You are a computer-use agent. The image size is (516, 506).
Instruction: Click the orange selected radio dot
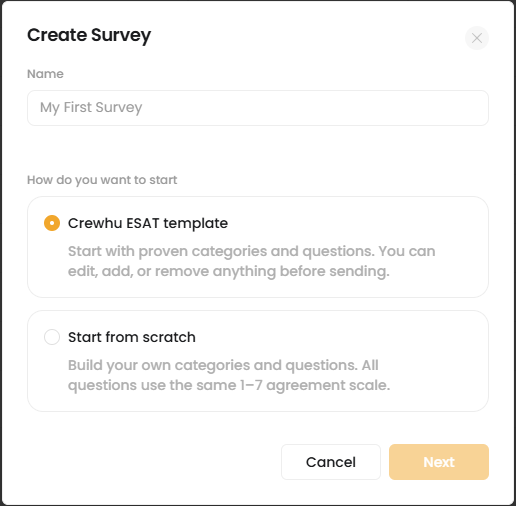52,223
